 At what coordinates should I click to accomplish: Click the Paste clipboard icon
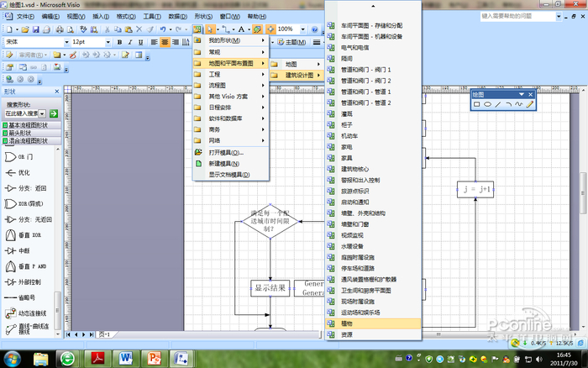point(129,29)
